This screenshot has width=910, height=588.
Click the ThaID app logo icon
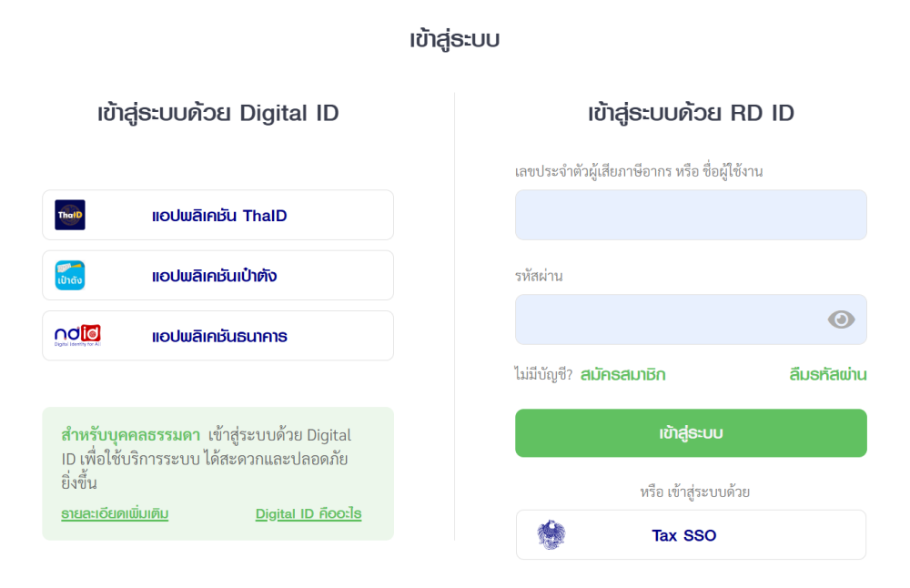[x=70, y=215]
